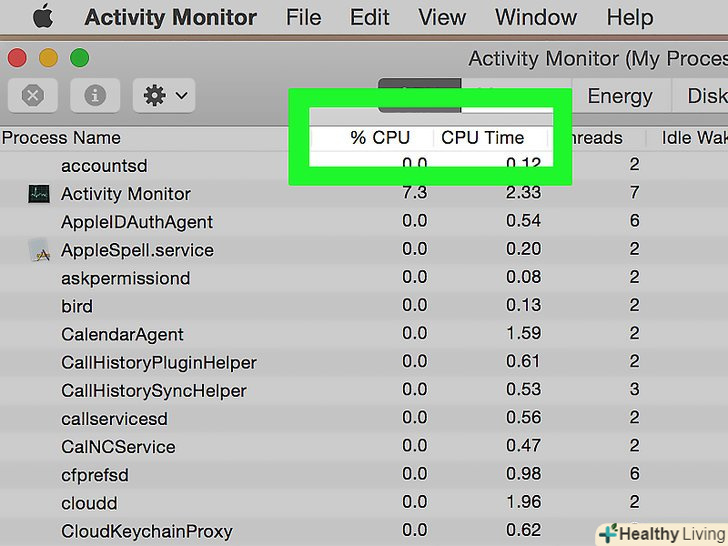The image size is (728, 546).
Task: Click the AppleSpell.service process icon
Action: tap(39, 251)
